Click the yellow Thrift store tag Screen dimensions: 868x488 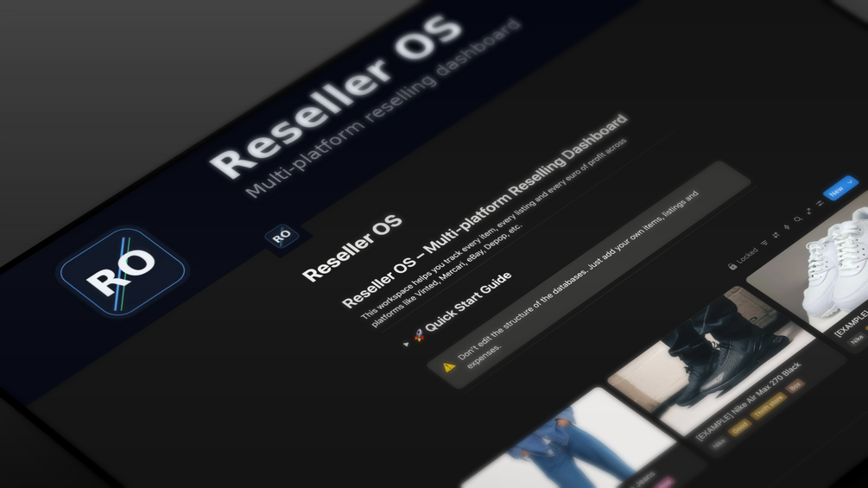tap(768, 407)
